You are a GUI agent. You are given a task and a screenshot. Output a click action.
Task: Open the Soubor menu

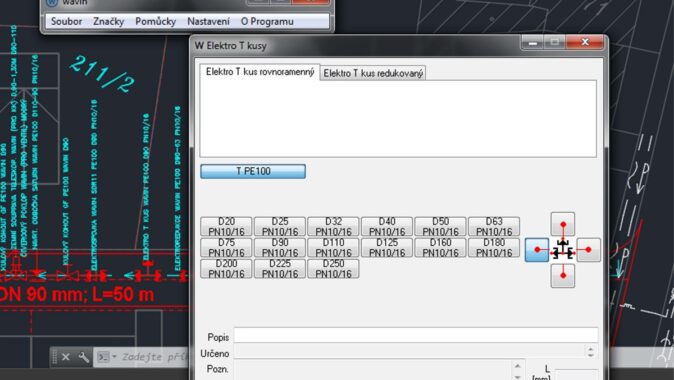tap(66, 21)
